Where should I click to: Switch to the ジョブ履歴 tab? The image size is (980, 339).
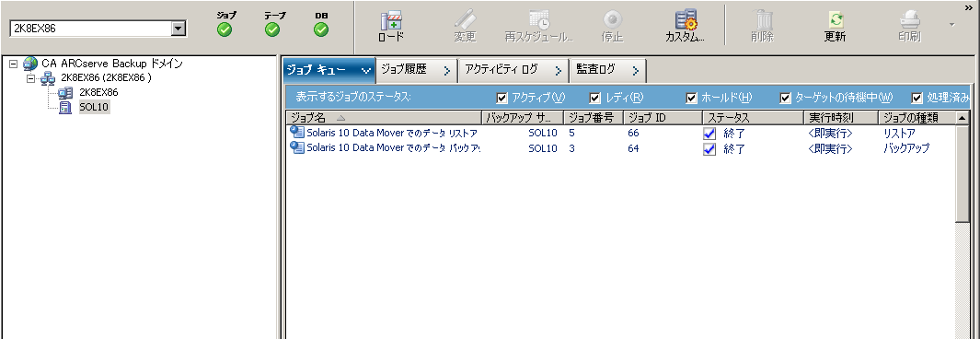(x=417, y=71)
